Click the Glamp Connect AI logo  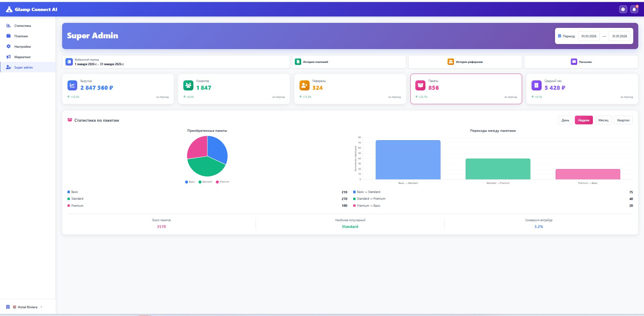pyautogui.click(x=32, y=9)
